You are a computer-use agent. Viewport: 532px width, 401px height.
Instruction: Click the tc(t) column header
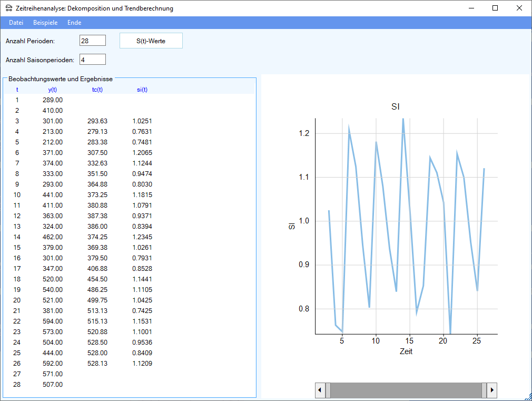point(97,90)
